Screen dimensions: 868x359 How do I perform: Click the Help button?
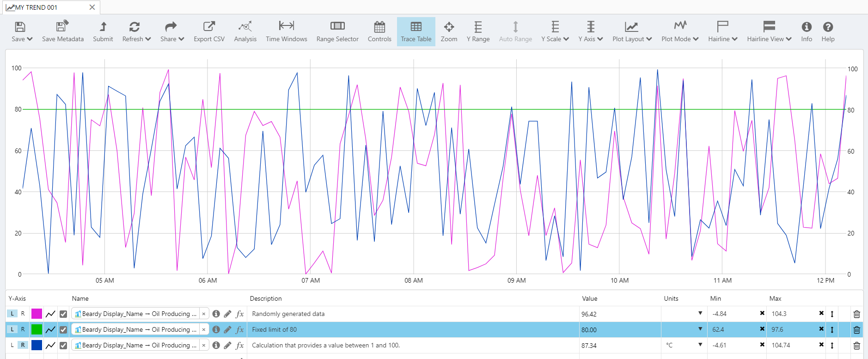828,31
